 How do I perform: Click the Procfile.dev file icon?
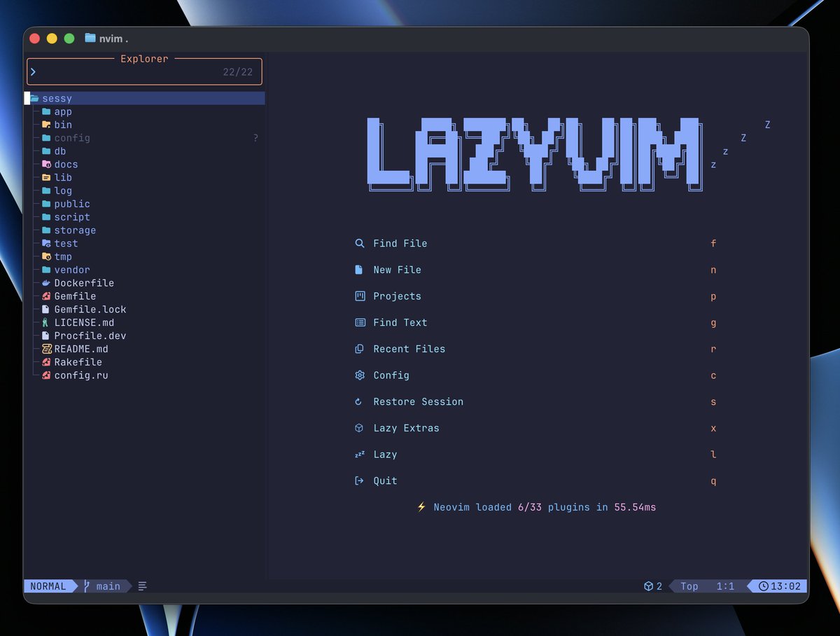point(45,336)
